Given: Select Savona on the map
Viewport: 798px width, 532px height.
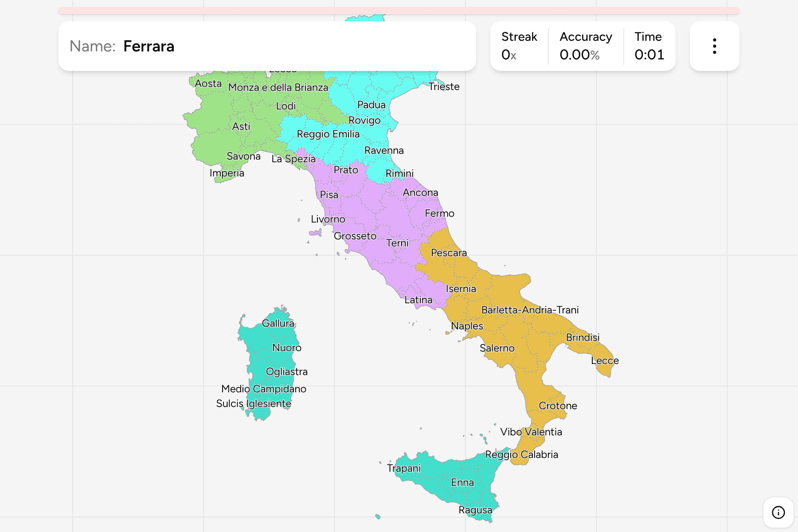Looking at the screenshot, I should pyautogui.click(x=243, y=156).
